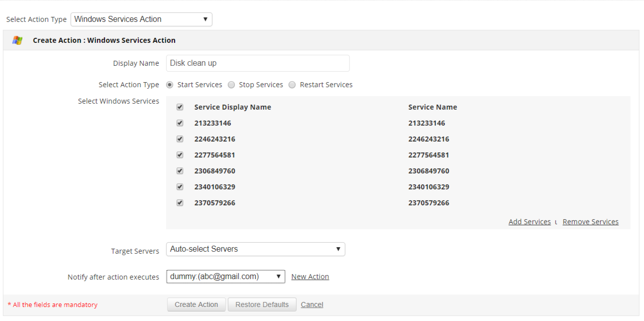The image size is (644, 321).
Task: Uncheck the 2340106329 service row
Action: coord(180,187)
